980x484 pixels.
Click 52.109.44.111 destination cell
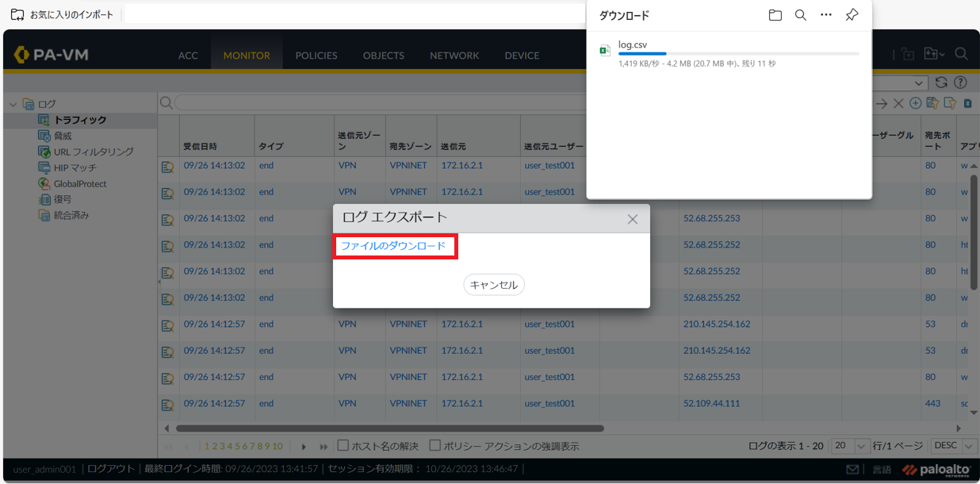[x=711, y=403]
